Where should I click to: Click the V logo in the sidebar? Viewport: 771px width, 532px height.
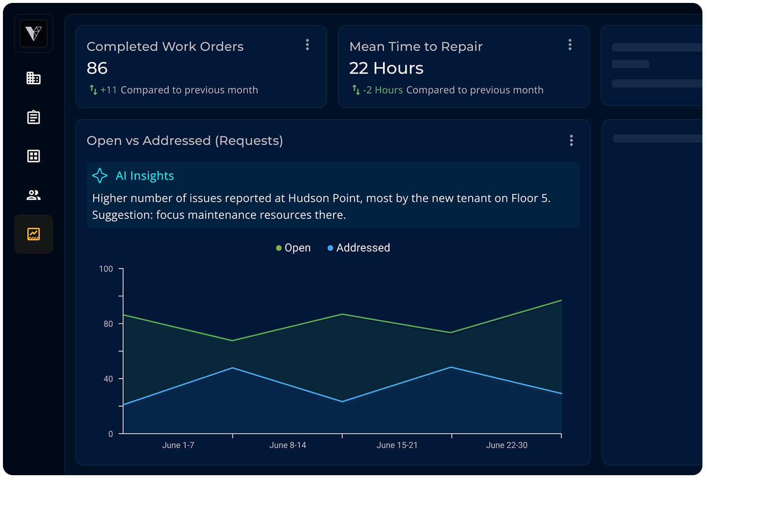pos(33,33)
